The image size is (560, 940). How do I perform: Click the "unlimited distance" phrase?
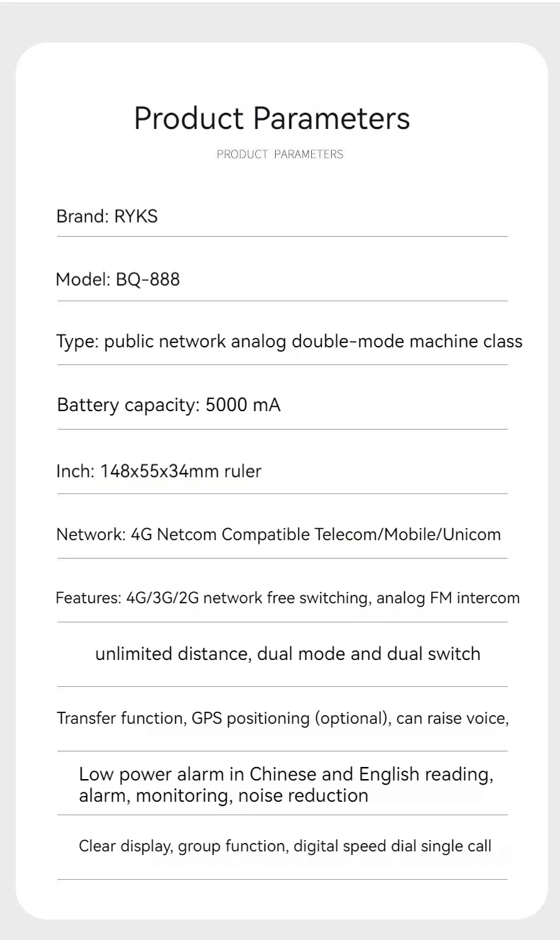(172, 654)
